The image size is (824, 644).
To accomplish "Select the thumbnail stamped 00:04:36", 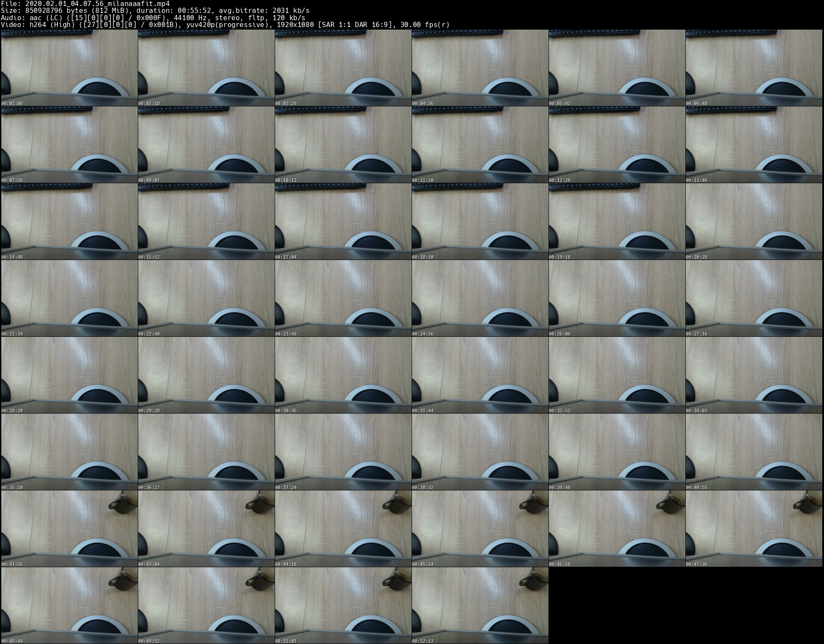I will point(480,68).
